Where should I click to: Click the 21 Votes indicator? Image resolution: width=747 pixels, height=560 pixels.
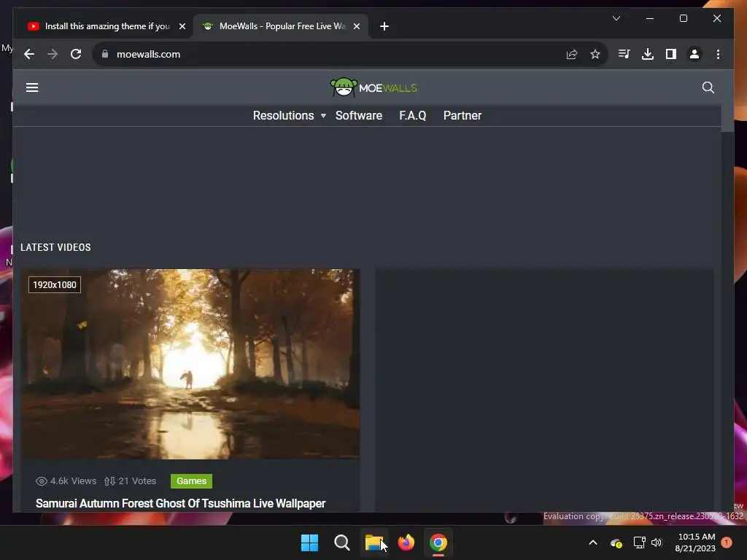coord(130,481)
